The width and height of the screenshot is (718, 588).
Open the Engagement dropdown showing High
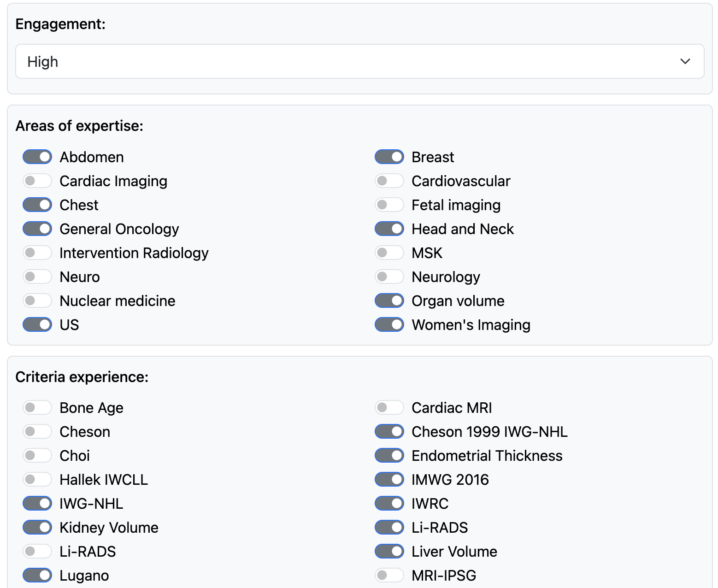click(x=359, y=61)
